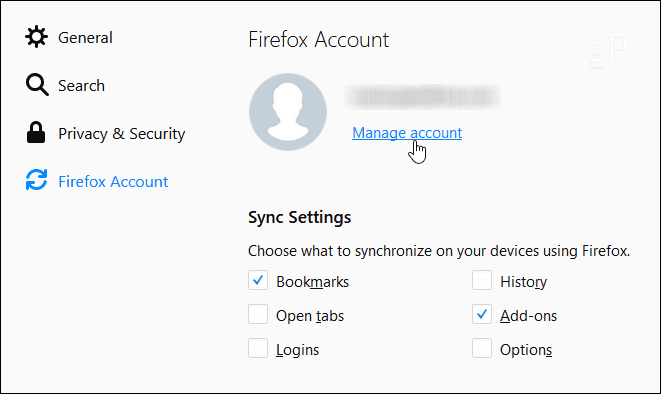Viewport: 661px width, 394px height.
Task: Click the Search magnifier icon
Action: point(37,85)
